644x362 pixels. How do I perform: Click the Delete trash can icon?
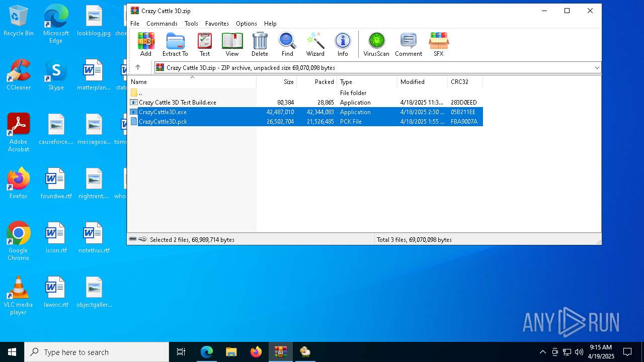pyautogui.click(x=260, y=44)
